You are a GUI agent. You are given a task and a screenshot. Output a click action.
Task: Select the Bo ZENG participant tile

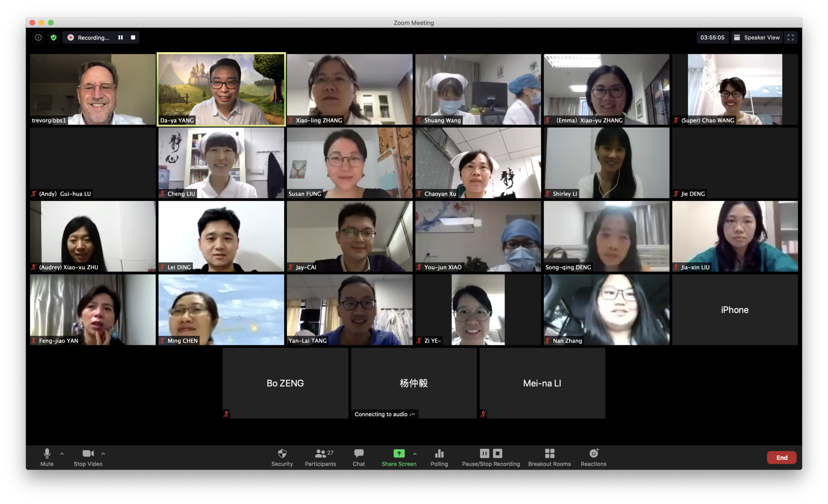coord(285,383)
